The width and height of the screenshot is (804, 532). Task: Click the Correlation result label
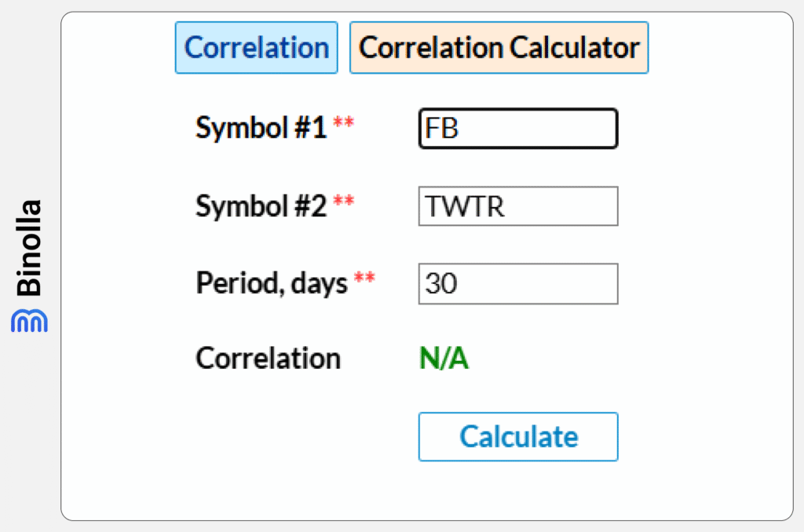(x=268, y=359)
